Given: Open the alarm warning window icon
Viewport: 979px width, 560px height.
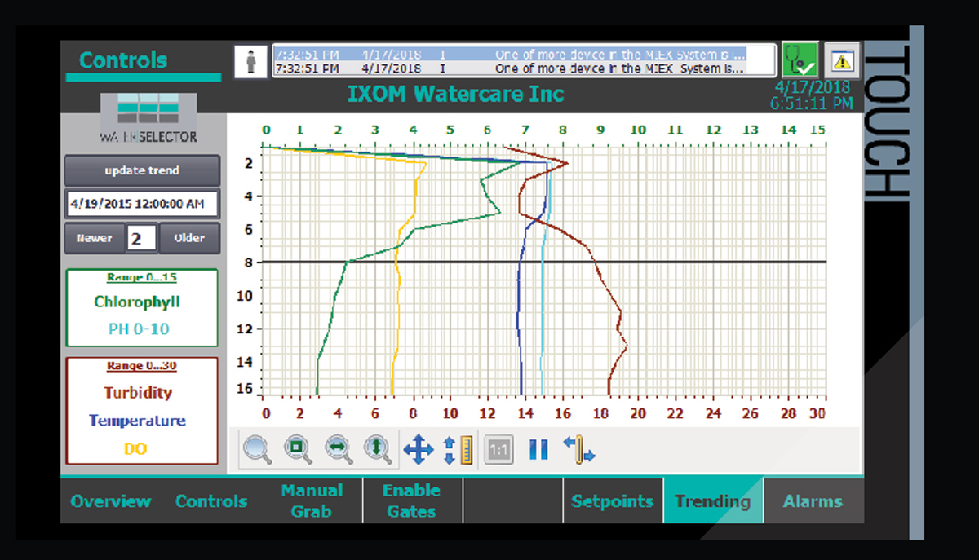Looking at the screenshot, I should [841, 60].
